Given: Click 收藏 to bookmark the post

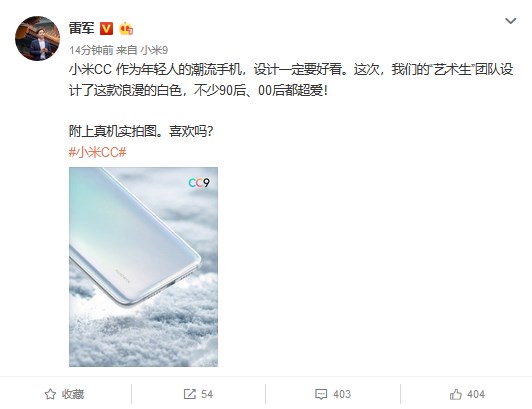Looking at the screenshot, I should (x=73, y=394).
